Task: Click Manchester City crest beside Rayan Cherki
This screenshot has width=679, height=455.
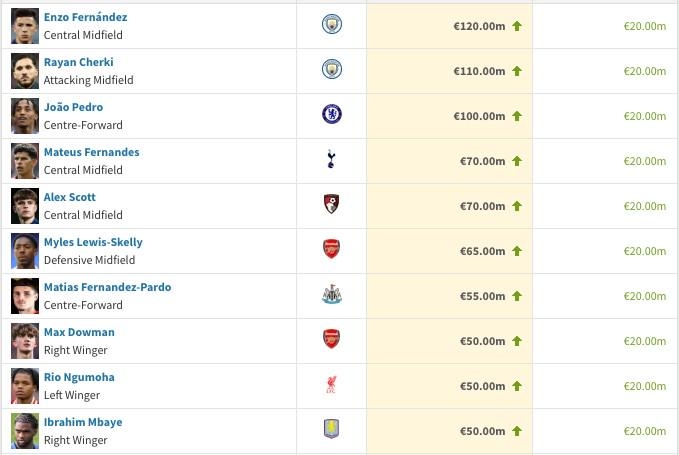Action: coord(332,69)
